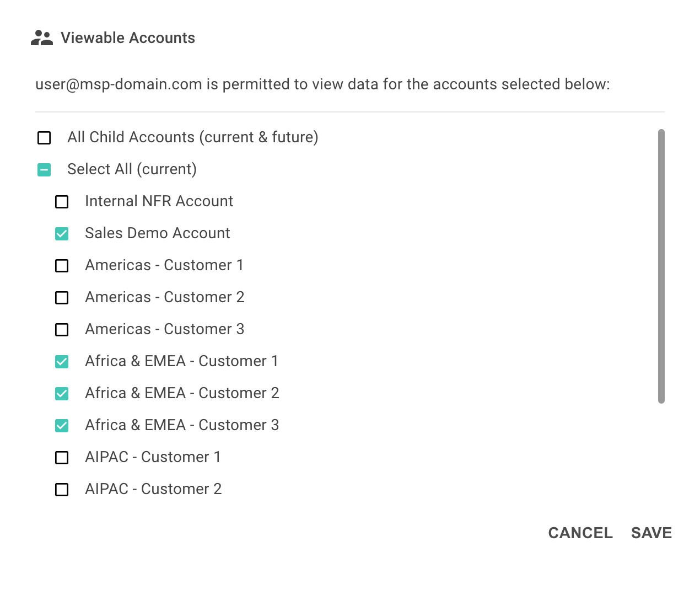Uncheck Sales Demo Account
The height and width of the screenshot is (590, 700).
point(62,233)
